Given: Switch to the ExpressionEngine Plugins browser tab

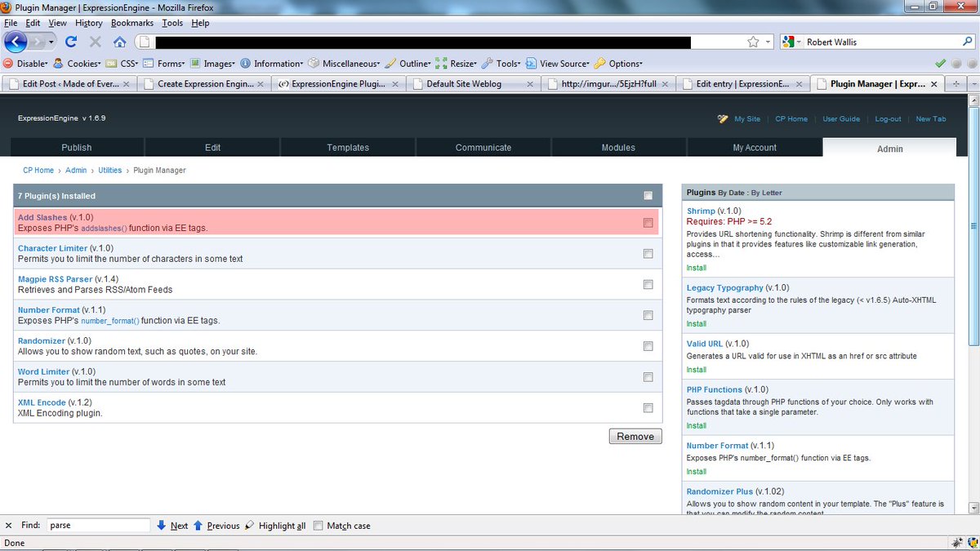Looking at the screenshot, I should (338, 83).
